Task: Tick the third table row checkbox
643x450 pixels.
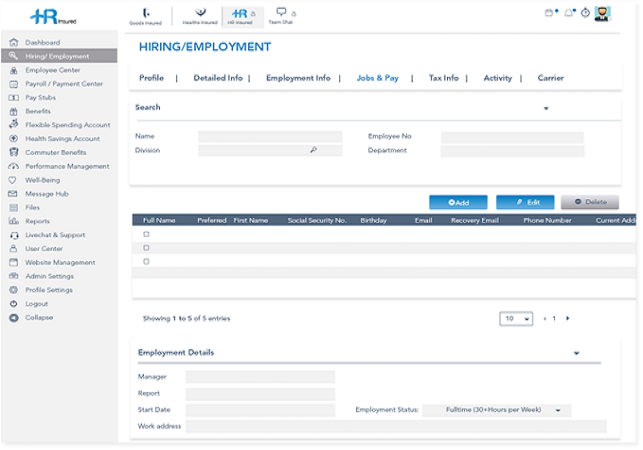Action: 146,261
